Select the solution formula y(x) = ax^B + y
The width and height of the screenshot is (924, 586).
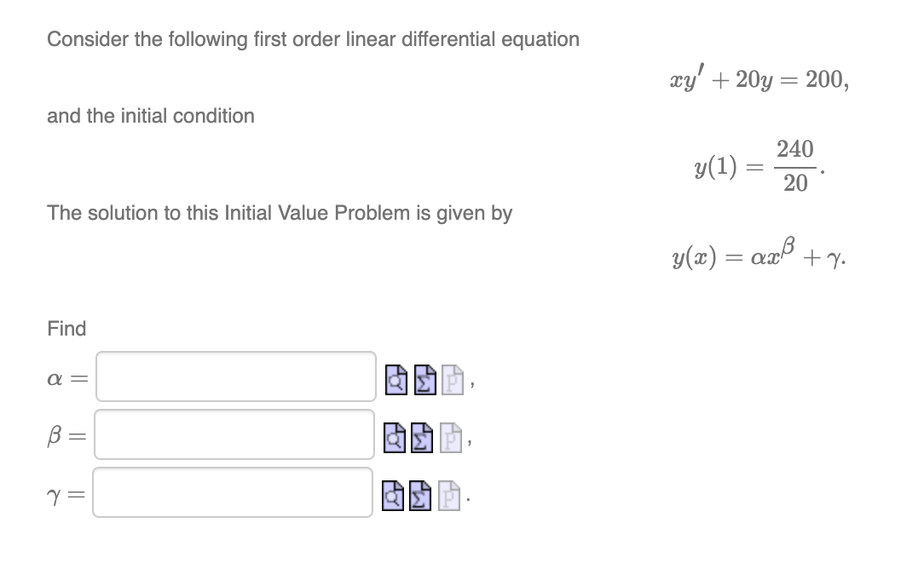(758, 255)
